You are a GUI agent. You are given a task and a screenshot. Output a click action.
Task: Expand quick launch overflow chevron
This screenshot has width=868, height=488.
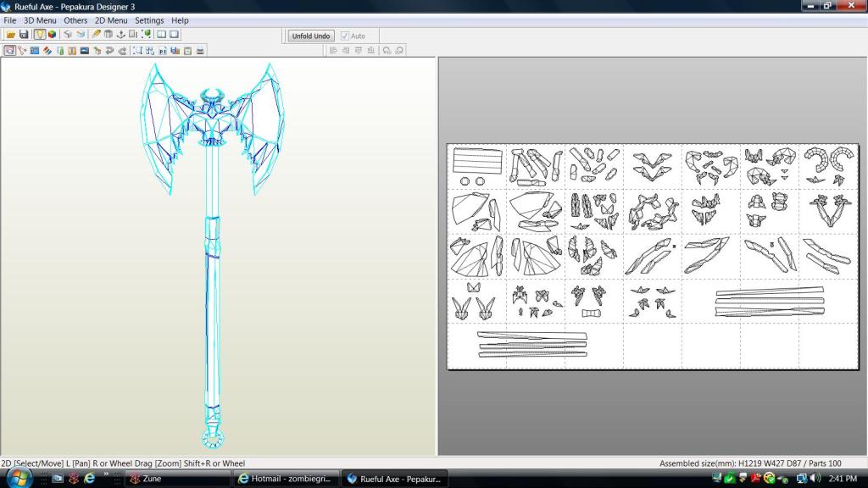[106, 474]
